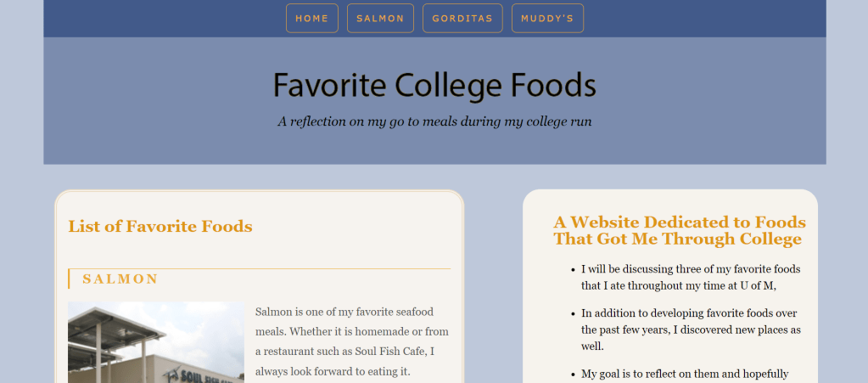868x383 pixels.
Task: Click the bullet starting with My goal
Action: (685, 374)
